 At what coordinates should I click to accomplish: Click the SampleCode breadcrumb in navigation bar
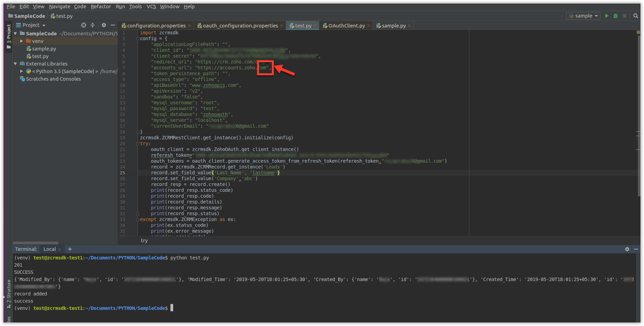pos(29,16)
